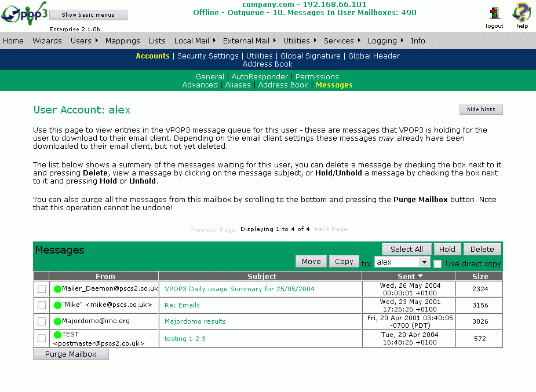Expand the Users menu

click(84, 41)
